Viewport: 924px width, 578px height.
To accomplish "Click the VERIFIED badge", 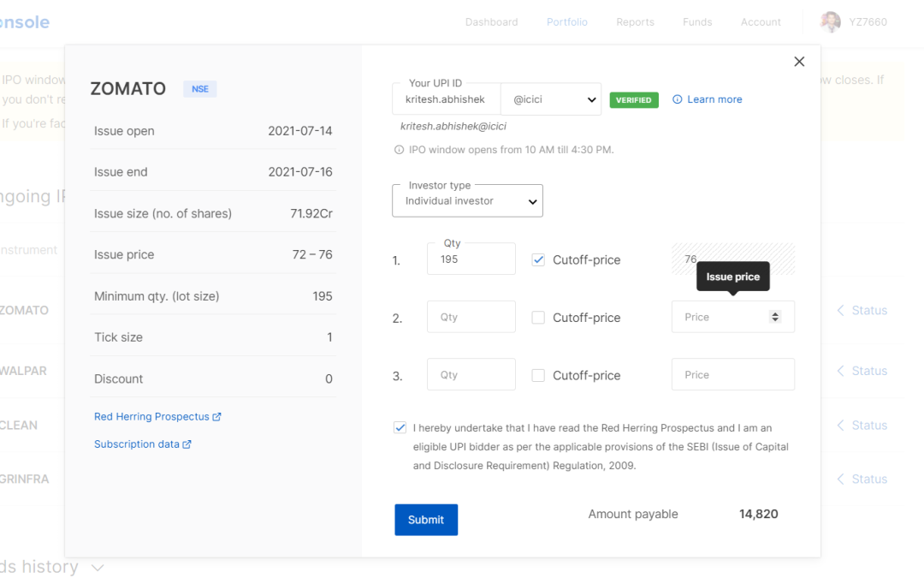I will click(x=633, y=99).
